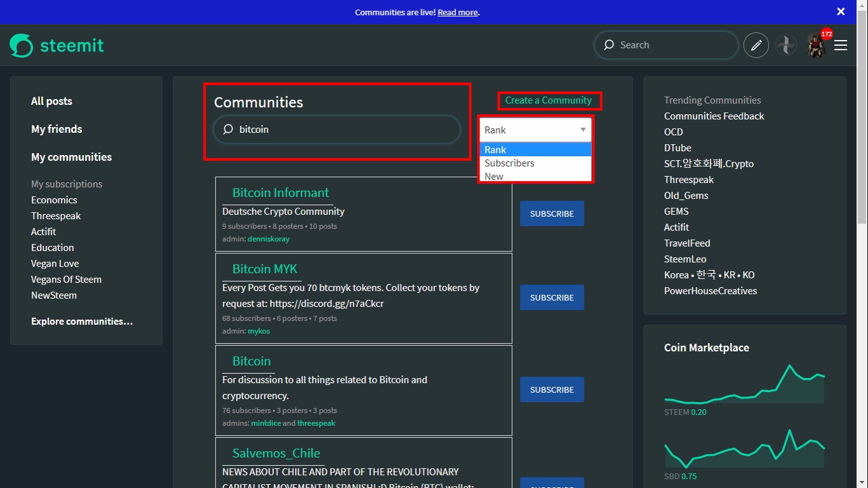Subscribe to Bitcoin Informant

[552, 213]
